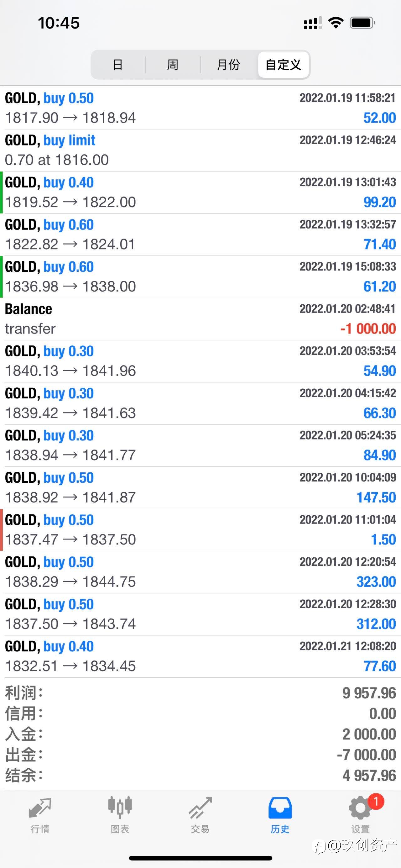Open the GOLD trade with profit 323.00

click(200, 572)
